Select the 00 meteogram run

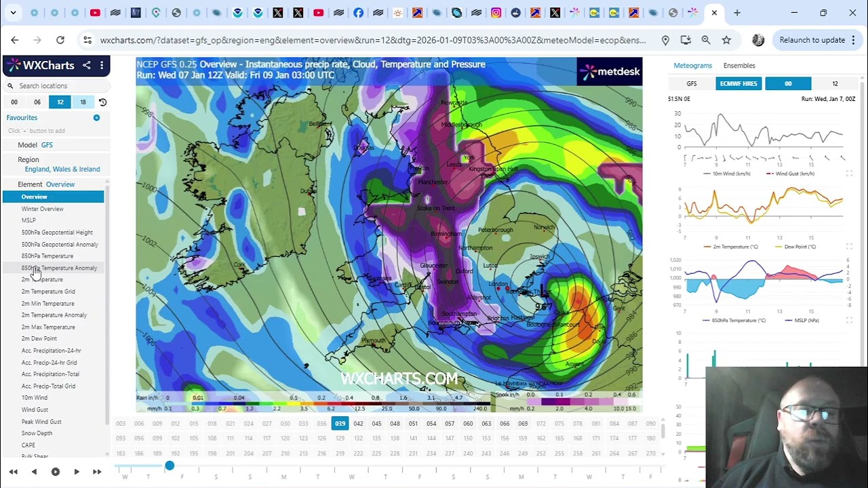788,84
